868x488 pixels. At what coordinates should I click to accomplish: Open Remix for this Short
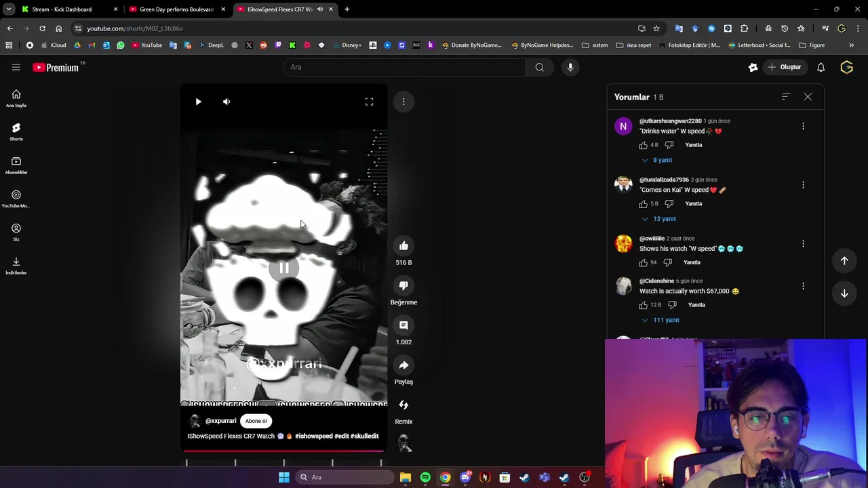click(403, 405)
